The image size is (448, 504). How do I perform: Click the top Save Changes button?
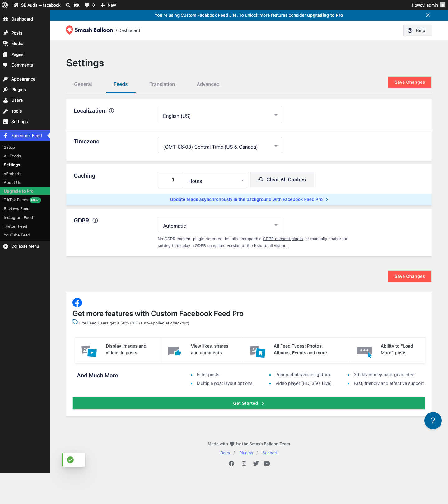[x=410, y=82]
